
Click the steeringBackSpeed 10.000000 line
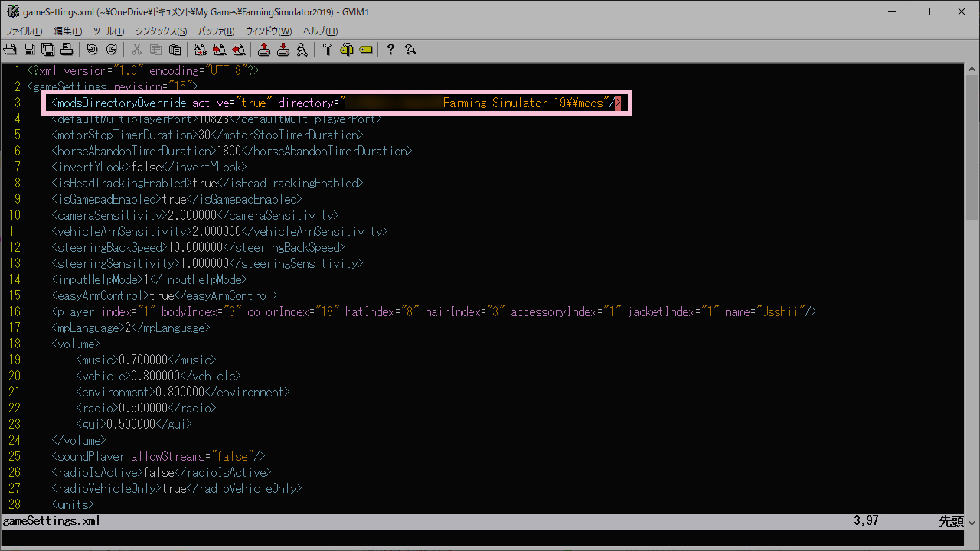[x=198, y=247]
